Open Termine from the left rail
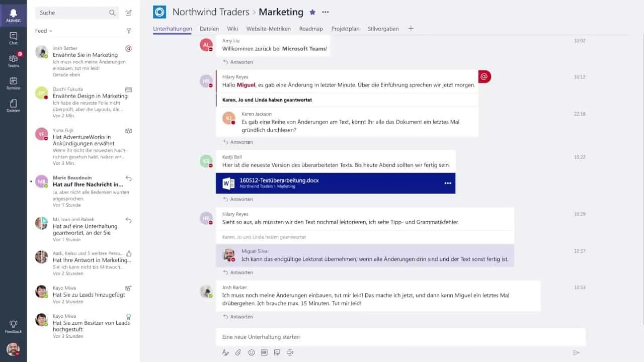 (x=13, y=82)
